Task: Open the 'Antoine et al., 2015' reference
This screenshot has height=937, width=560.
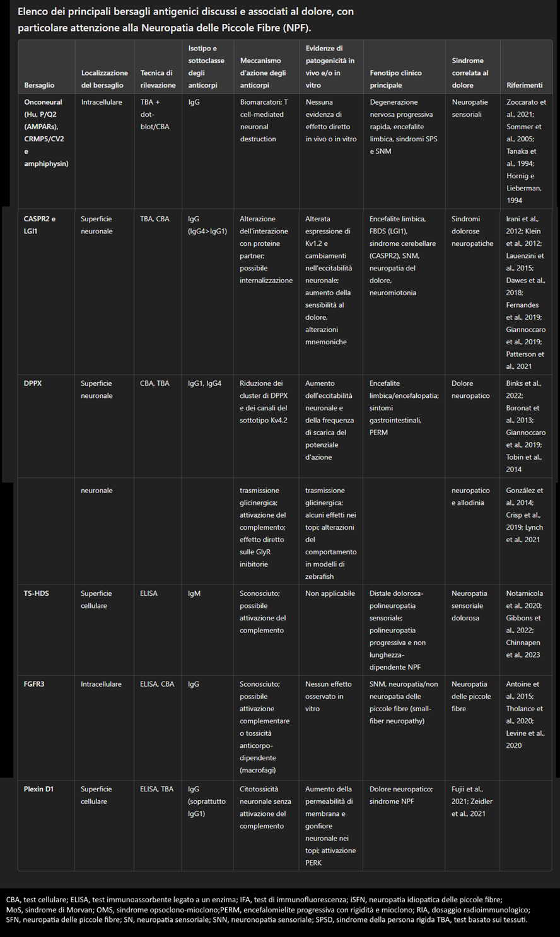Action: (x=523, y=690)
